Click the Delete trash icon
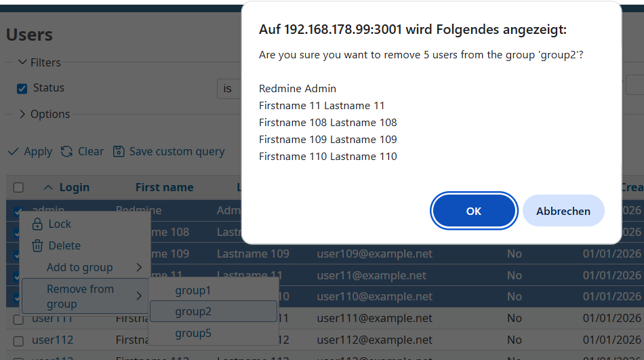This screenshot has width=644, height=360. point(37,246)
